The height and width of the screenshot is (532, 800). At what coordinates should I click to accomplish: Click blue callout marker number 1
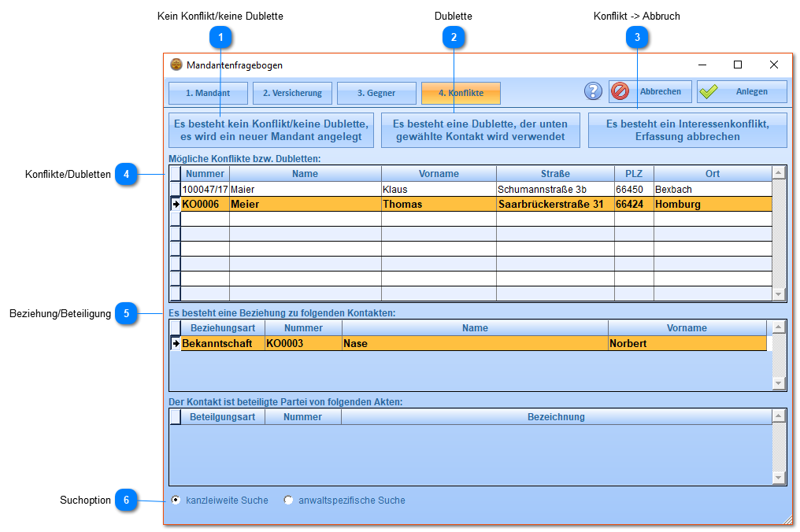(x=221, y=36)
